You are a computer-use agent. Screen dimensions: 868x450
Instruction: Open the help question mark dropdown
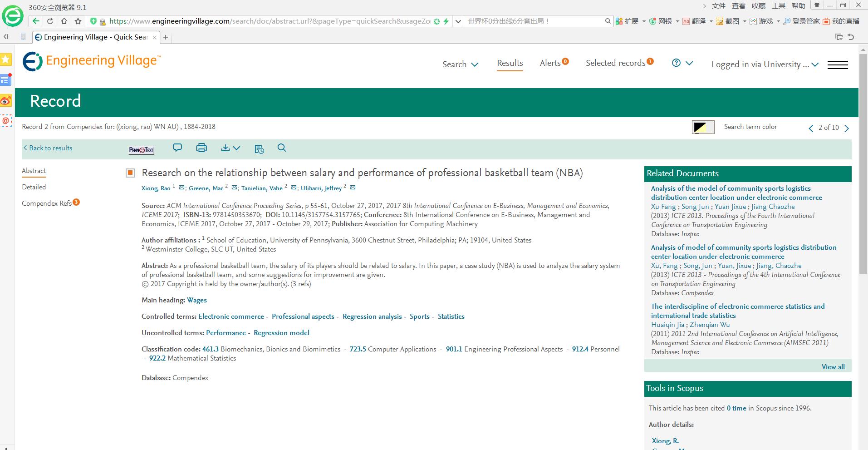pos(682,64)
